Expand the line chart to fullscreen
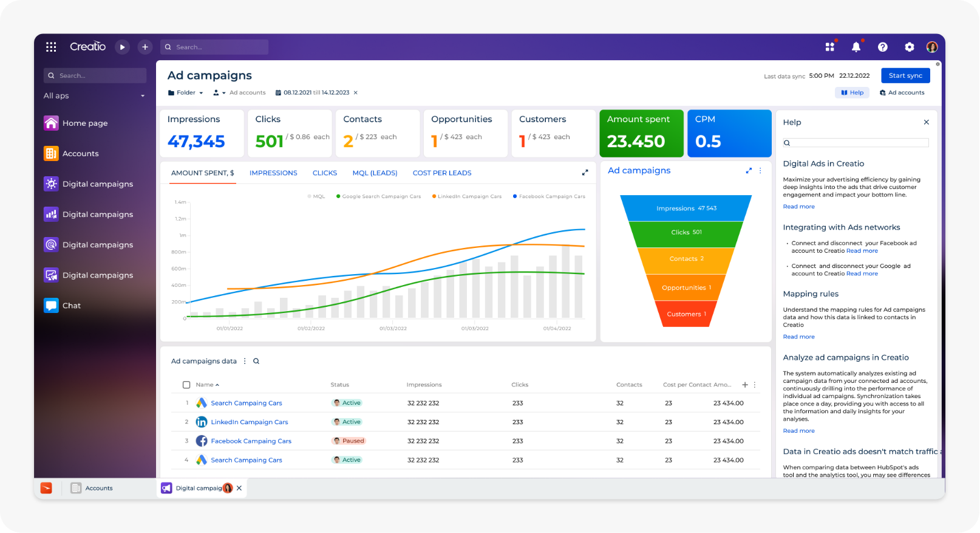980x533 pixels. (585, 173)
